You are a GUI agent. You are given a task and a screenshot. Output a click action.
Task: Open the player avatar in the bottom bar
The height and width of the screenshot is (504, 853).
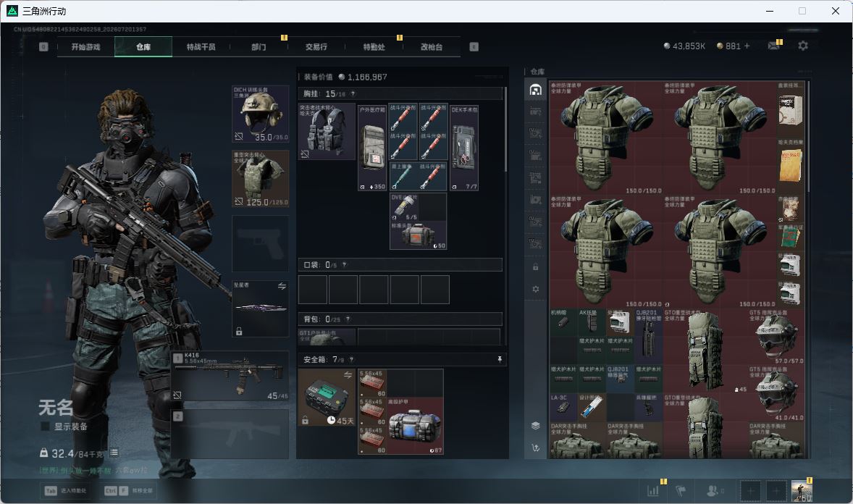point(802,491)
